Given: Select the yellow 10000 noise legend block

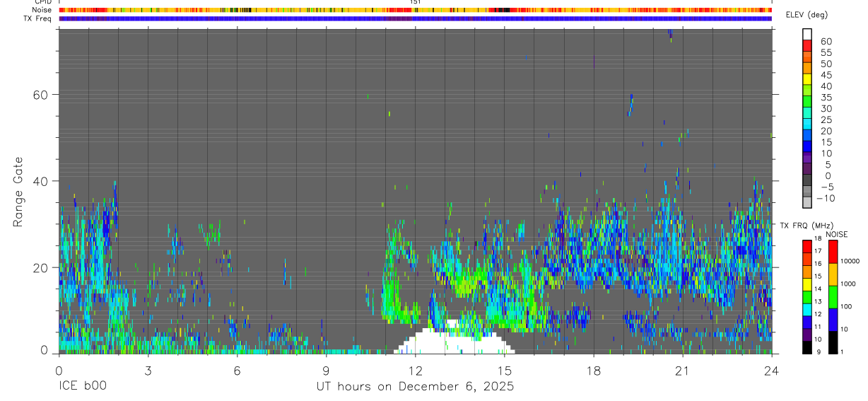Looking at the screenshot, I should coord(832,274).
